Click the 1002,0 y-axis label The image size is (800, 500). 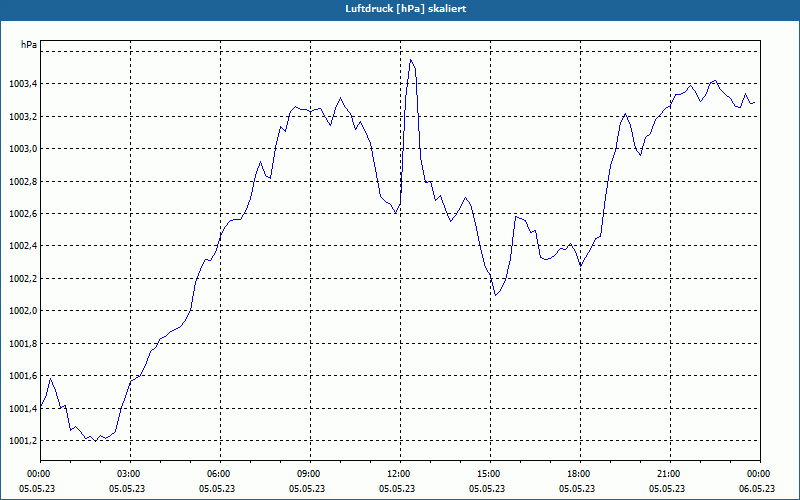(23, 311)
